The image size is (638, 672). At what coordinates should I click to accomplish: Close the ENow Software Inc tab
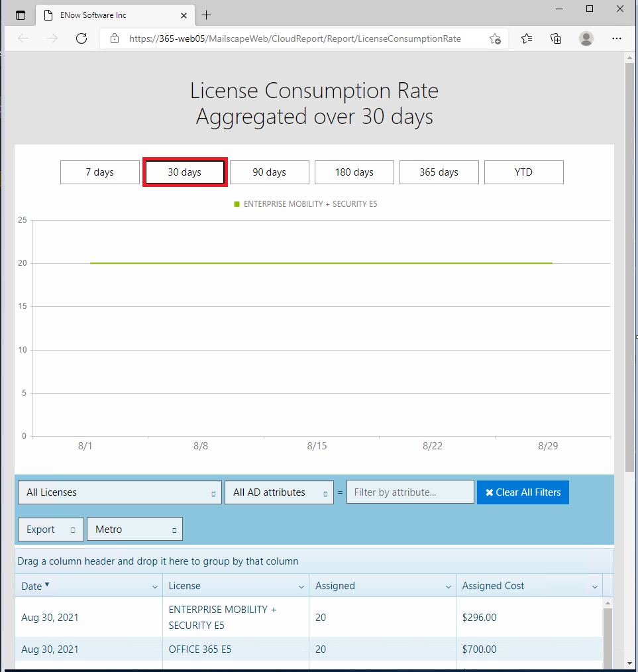tap(184, 15)
